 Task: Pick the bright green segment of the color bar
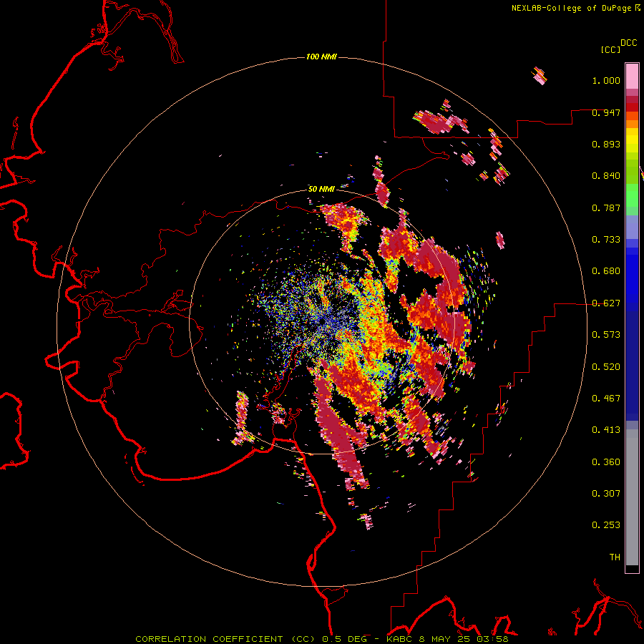click(632, 195)
